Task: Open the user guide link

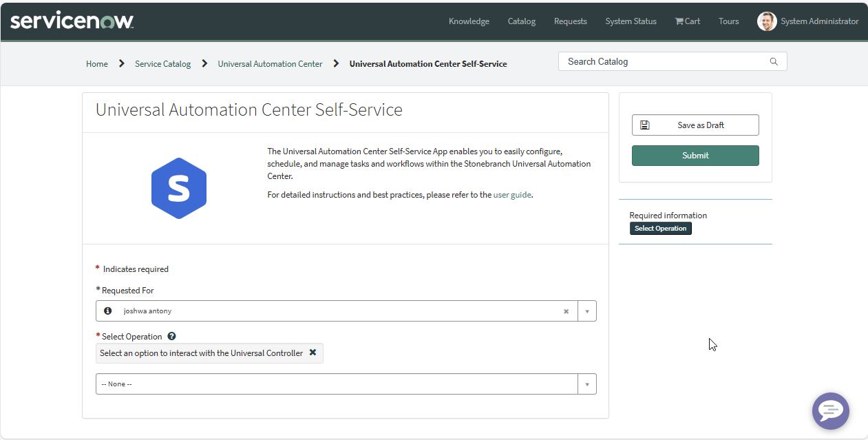Action: point(512,195)
